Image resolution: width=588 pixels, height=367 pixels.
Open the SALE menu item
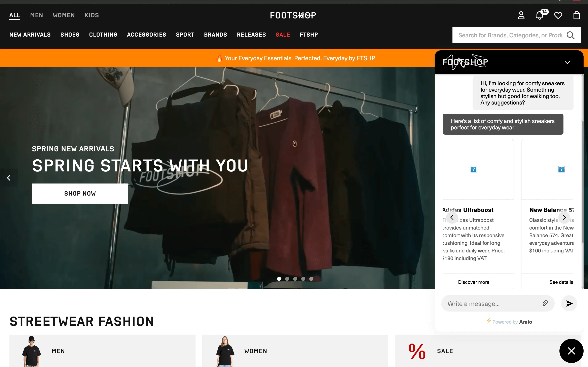(283, 35)
